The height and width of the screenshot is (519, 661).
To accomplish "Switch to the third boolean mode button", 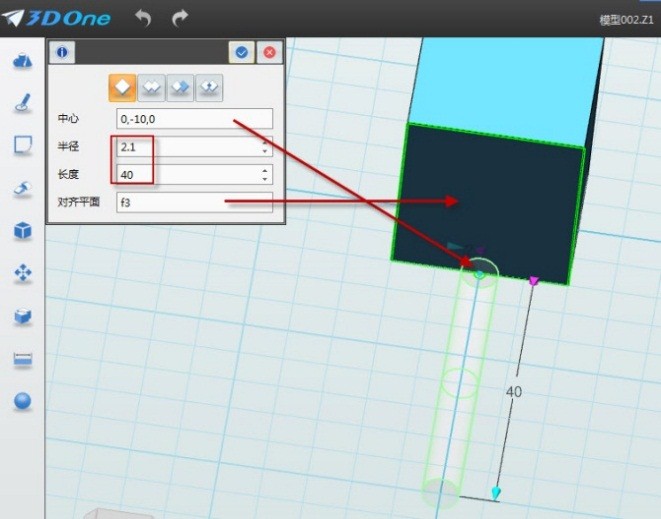I will pos(180,88).
